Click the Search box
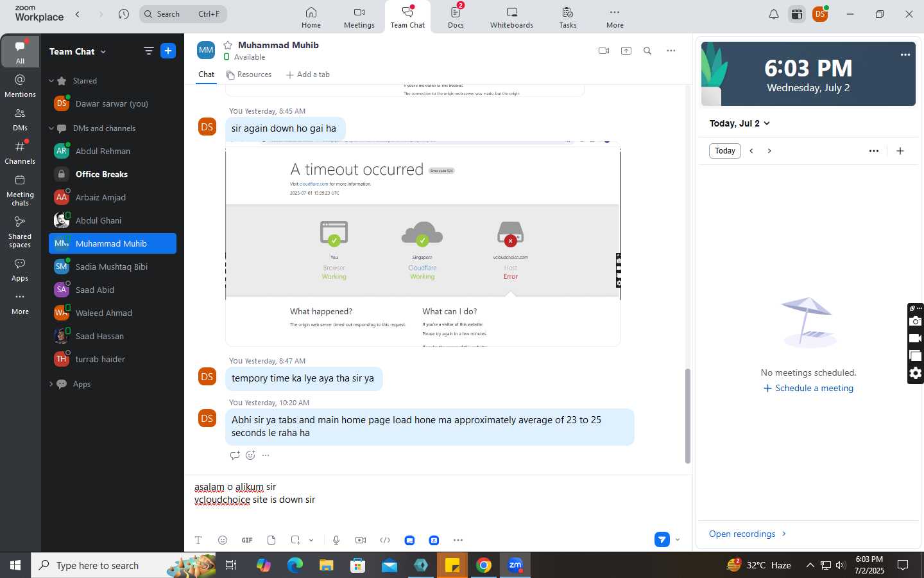 (183, 13)
